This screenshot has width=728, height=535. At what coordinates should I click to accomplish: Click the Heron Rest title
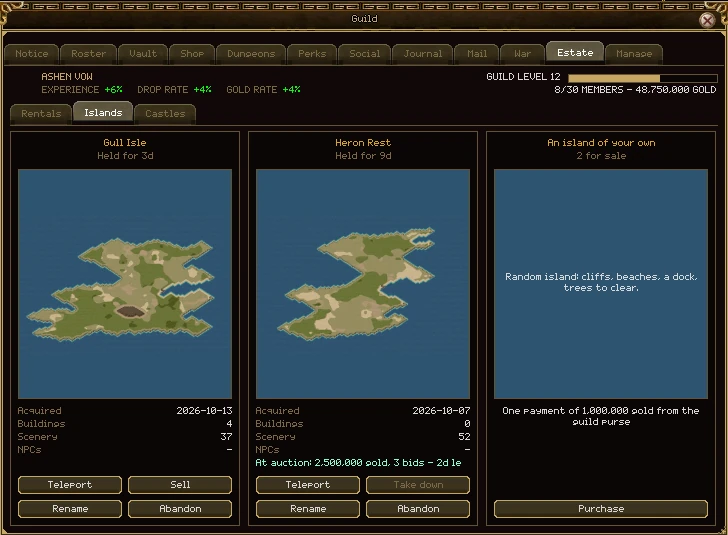pyautogui.click(x=363, y=143)
